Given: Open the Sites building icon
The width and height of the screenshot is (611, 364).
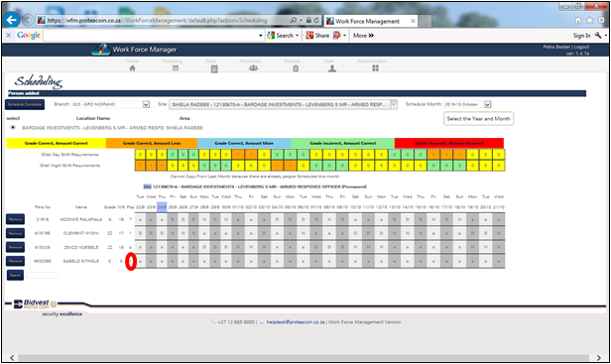Looking at the screenshot, I should click(214, 69).
